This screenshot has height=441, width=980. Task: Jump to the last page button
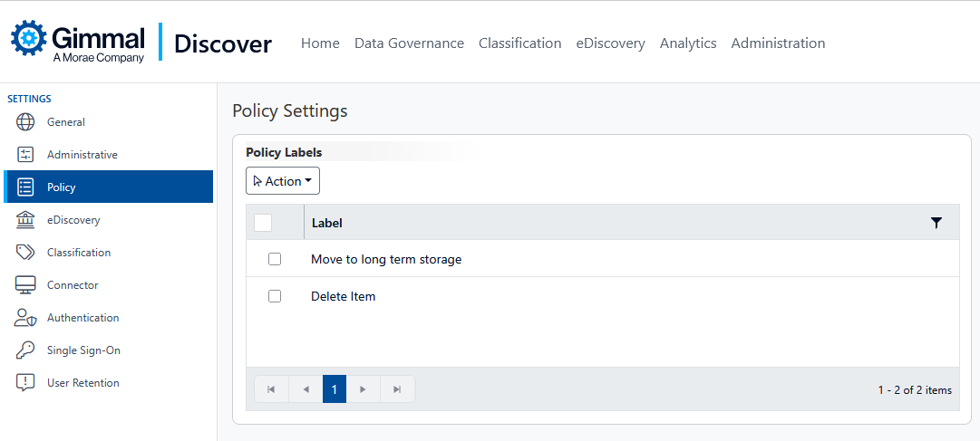(x=397, y=389)
